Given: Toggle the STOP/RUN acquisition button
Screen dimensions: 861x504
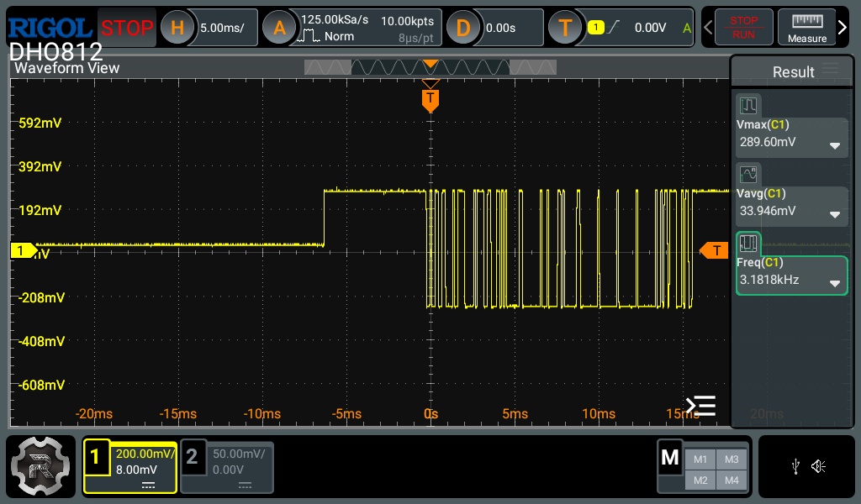Looking at the screenshot, I should 743,28.
